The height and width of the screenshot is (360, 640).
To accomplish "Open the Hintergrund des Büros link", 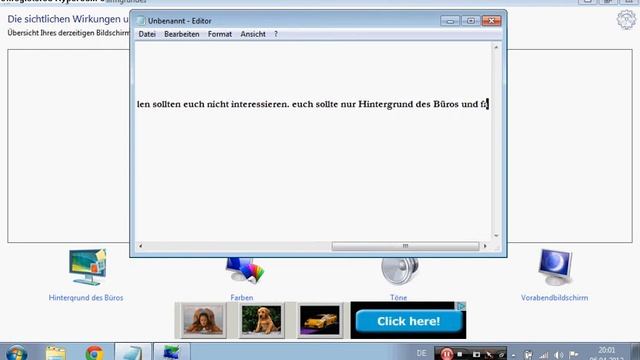I will pos(86,298).
